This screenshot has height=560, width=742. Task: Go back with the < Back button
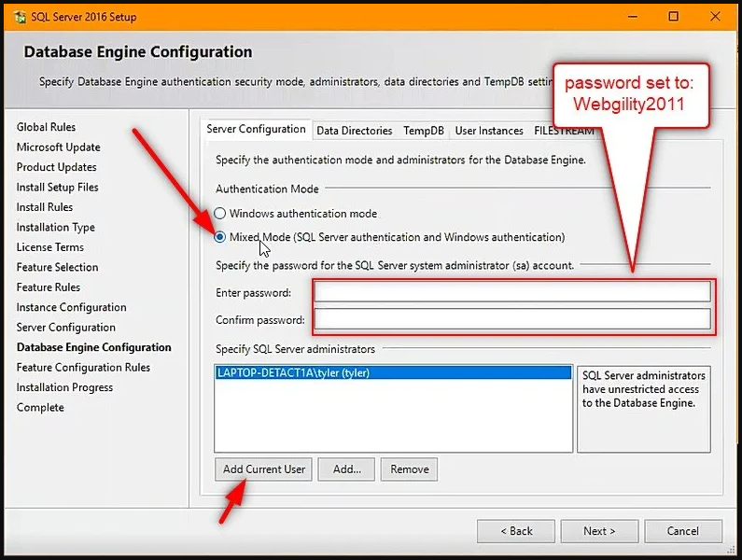[x=516, y=531]
